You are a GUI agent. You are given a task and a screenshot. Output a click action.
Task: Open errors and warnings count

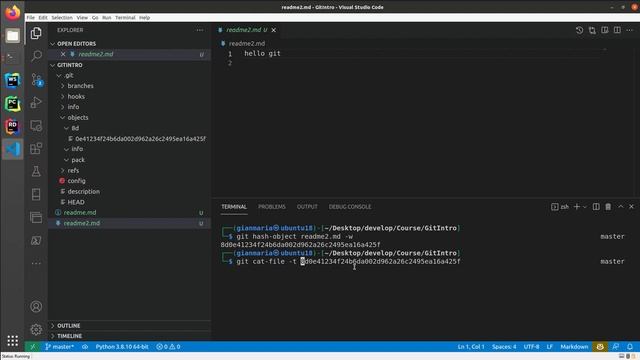click(x=168, y=347)
